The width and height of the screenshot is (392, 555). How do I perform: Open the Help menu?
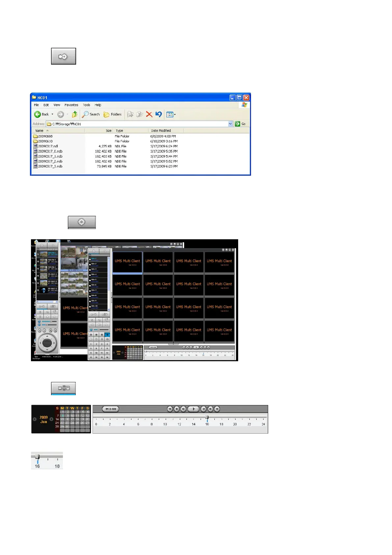(x=98, y=105)
